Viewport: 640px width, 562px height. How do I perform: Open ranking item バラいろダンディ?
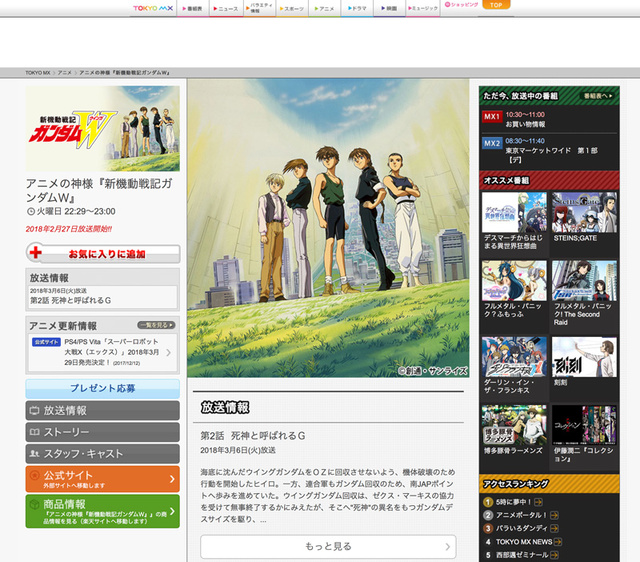coord(521,528)
